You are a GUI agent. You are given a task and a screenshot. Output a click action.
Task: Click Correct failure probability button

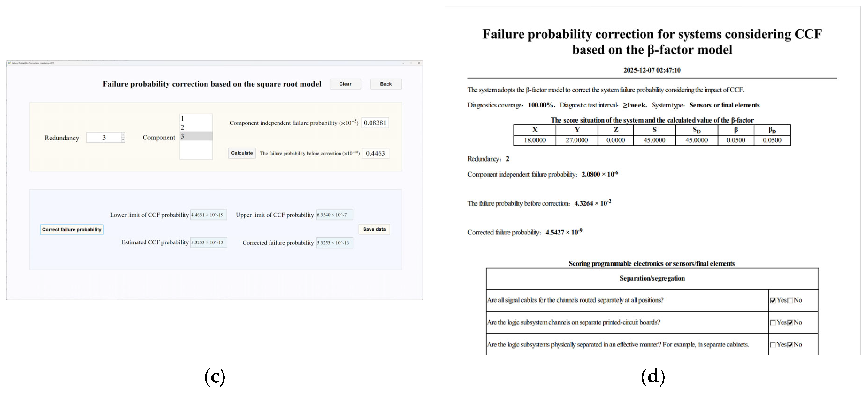pos(71,230)
